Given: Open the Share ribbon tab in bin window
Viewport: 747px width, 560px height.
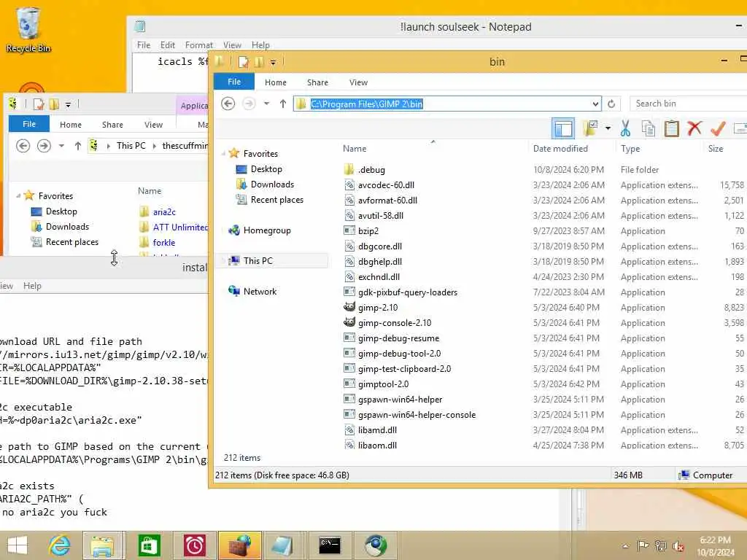Looking at the screenshot, I should [317, 82].
